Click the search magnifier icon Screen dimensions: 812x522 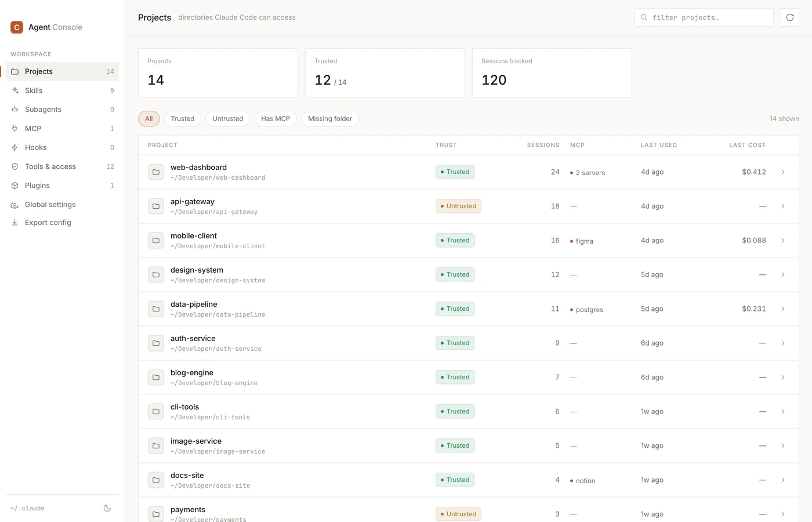(644, 17)
